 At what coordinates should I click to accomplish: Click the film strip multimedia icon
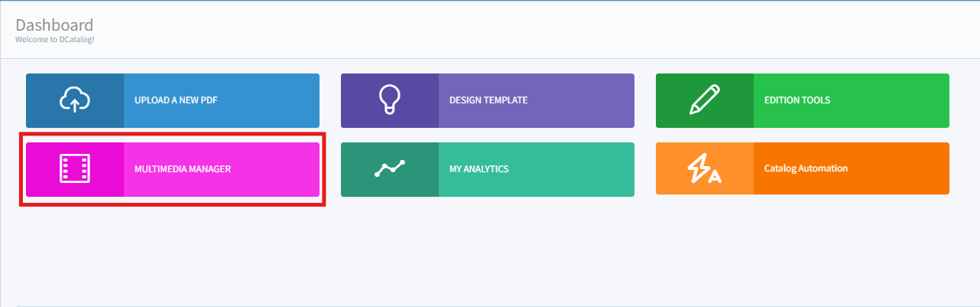coord(75,169)
